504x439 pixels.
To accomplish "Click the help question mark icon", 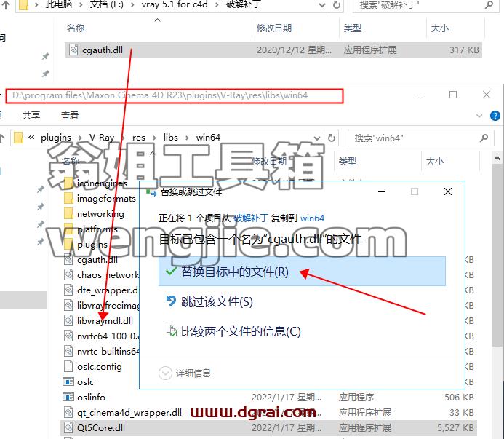I will 495,116.
